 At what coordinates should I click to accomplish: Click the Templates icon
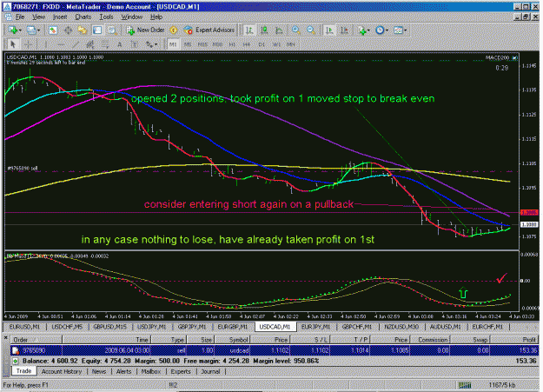(x=398, y=30)
